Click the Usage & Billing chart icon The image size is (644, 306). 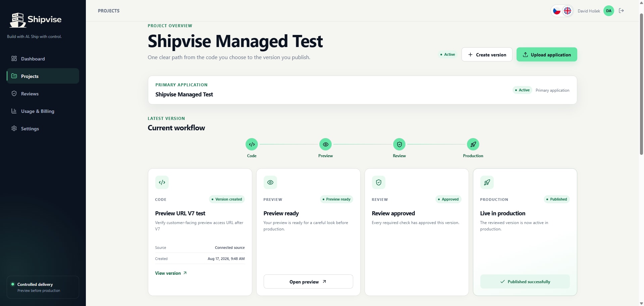(14, 111)
